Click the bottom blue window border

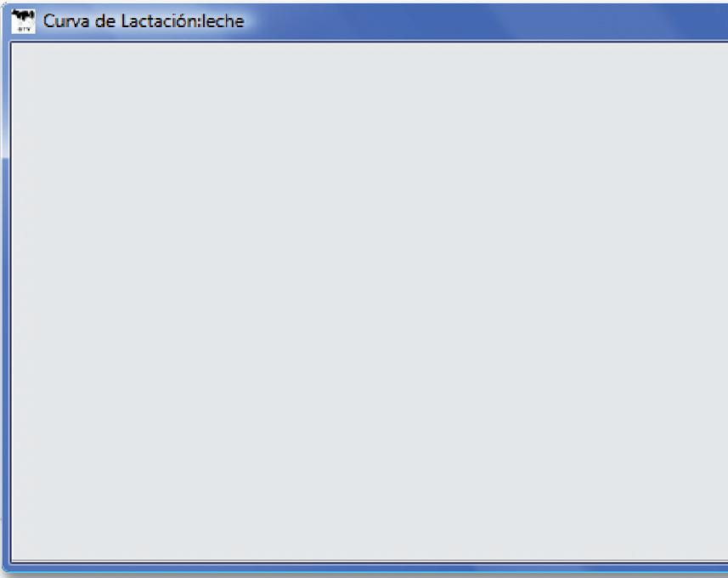pos(367,568)
